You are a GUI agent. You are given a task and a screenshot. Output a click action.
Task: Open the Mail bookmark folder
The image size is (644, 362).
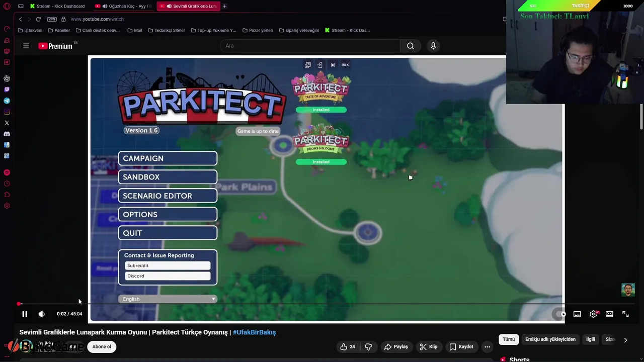pyautogui.click(x=135, y=30)
